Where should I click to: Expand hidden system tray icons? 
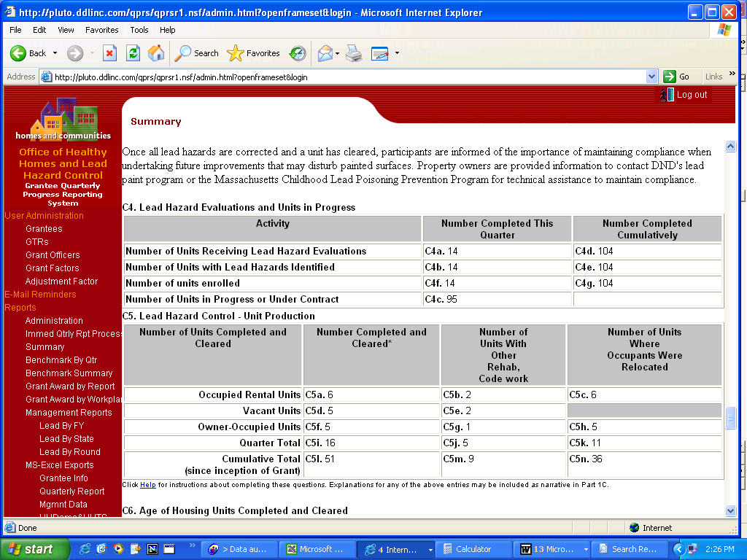679,550
